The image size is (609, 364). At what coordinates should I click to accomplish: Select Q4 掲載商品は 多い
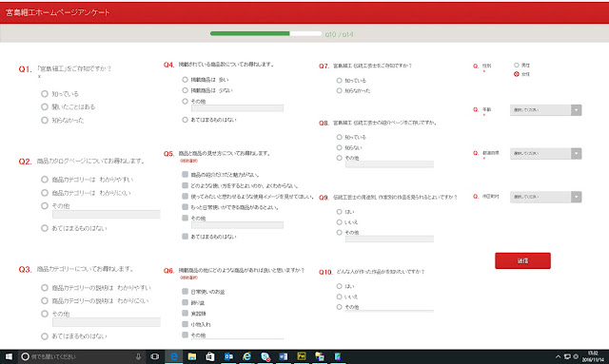[186, 80]
